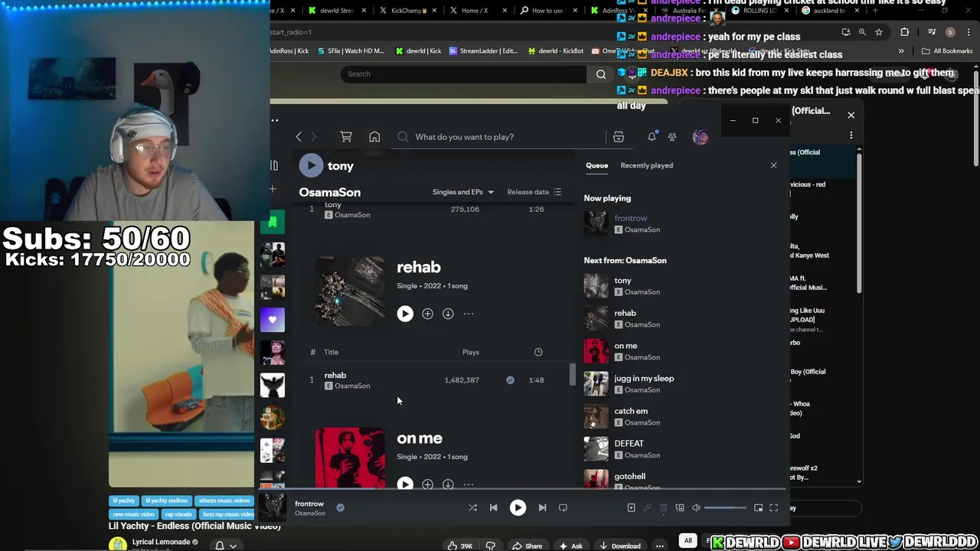
Task: Click the on me album cover
Action: click(x=350, y=458)
